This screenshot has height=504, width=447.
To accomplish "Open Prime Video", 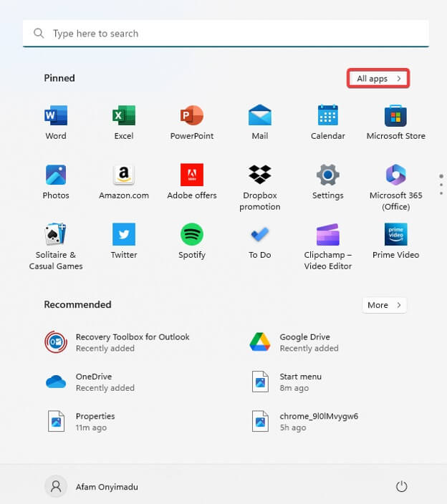I will pos(396,241).
